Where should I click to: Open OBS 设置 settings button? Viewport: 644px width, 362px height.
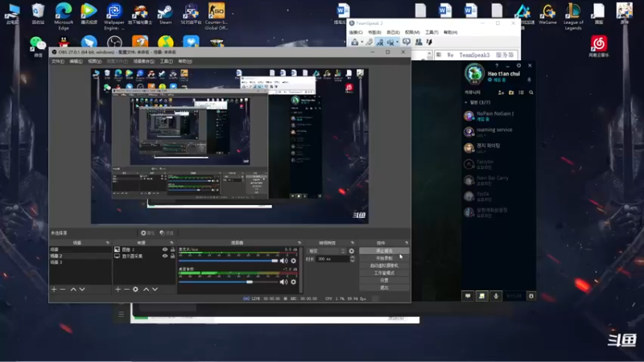click(x=384, y=280)
